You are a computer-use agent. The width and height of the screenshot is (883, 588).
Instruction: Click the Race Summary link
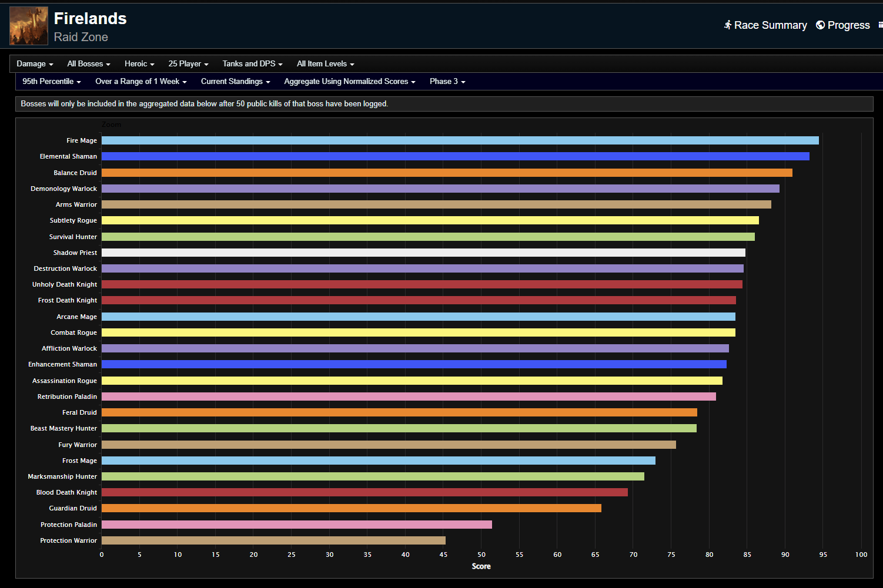(770, 25)
